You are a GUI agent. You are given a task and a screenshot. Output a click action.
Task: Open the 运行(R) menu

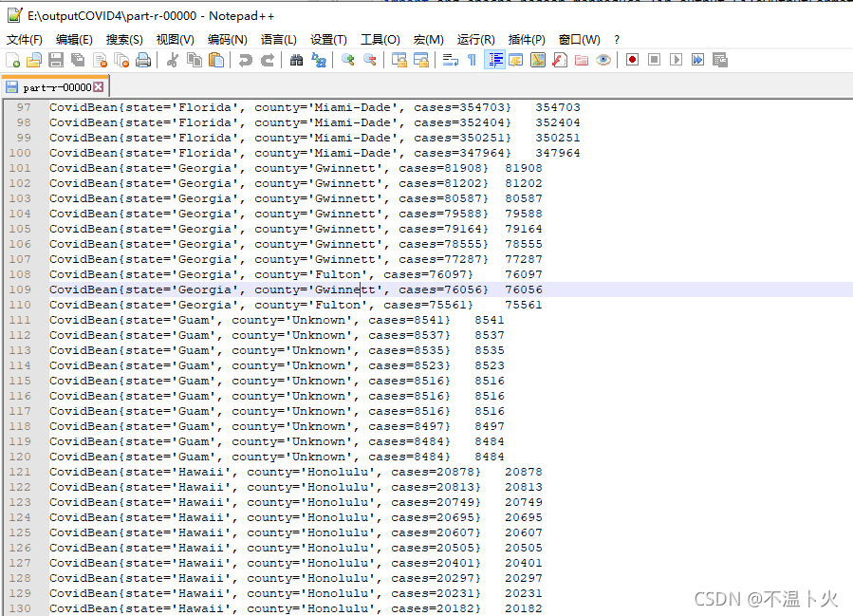point(476,40)
